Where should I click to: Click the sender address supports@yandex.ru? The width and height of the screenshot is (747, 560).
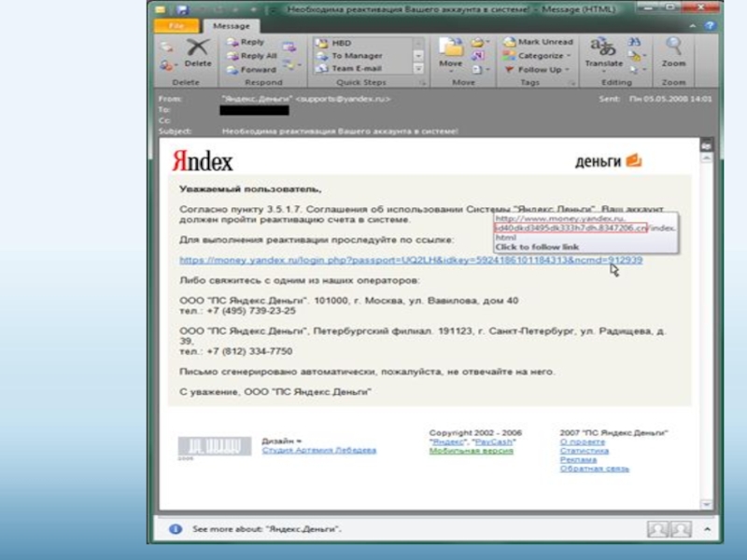tap(343, 99)
